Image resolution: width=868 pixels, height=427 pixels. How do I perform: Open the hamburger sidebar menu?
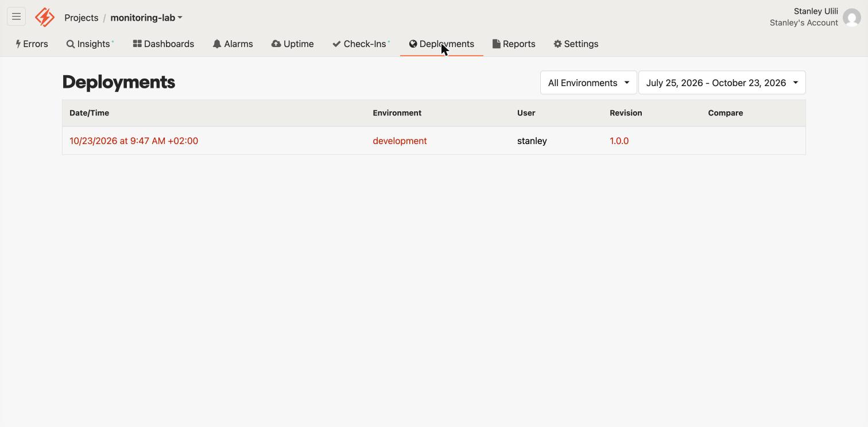click(x=16, y=17)
